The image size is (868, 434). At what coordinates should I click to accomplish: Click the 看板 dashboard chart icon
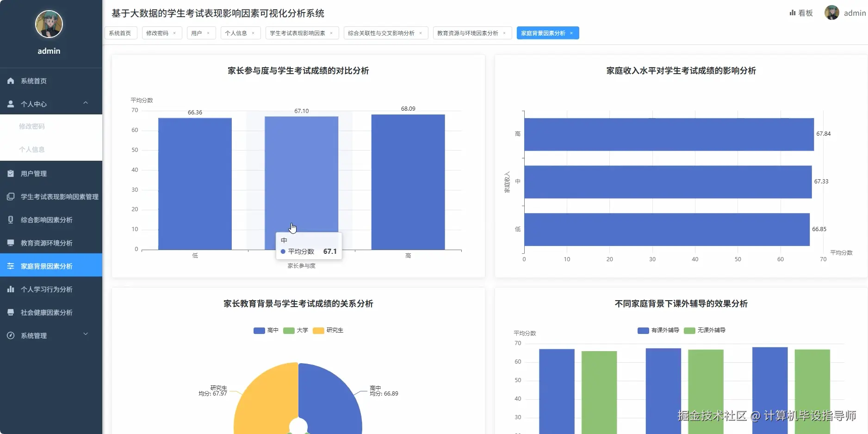coord(793,13)
